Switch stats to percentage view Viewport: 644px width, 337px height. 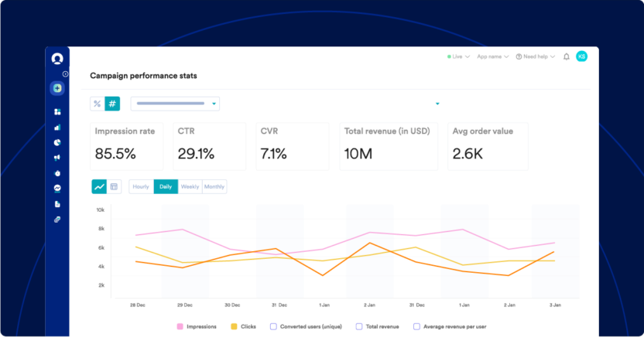pyautogui.click(x=98, y=104)
